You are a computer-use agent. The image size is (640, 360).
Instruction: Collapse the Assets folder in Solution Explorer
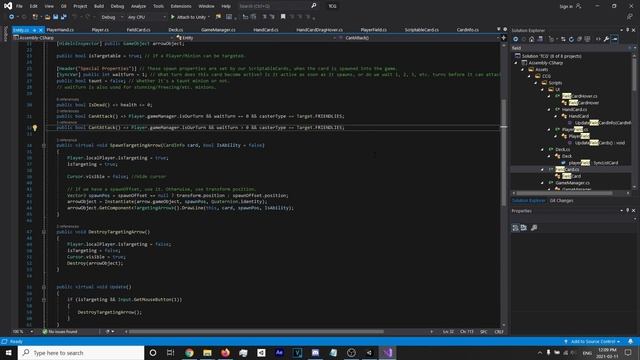point(522,70)
